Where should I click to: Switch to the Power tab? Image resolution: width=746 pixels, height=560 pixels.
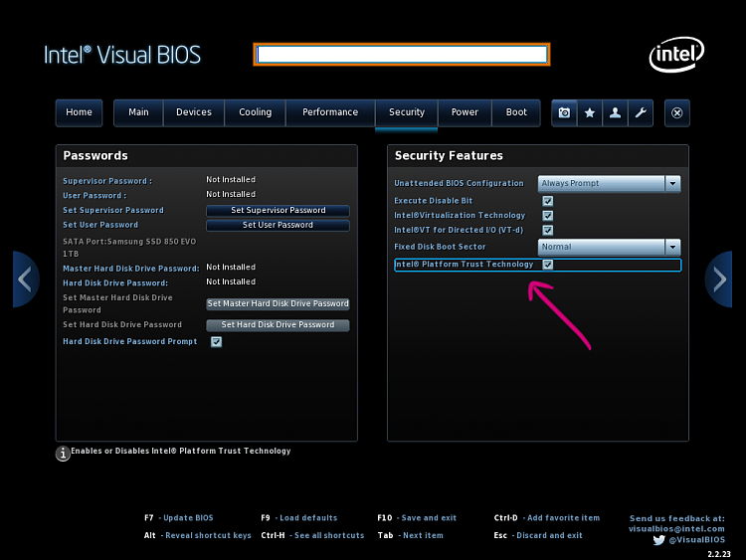pyautogui.click(x=465, y=112)
